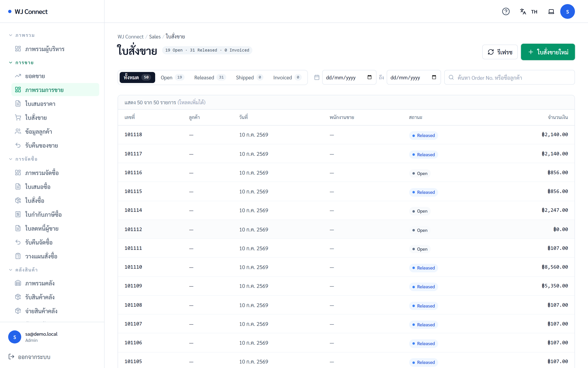588x368 pixels.
Task: Click the WJ Connect logo title
Action: coord(31,11)
